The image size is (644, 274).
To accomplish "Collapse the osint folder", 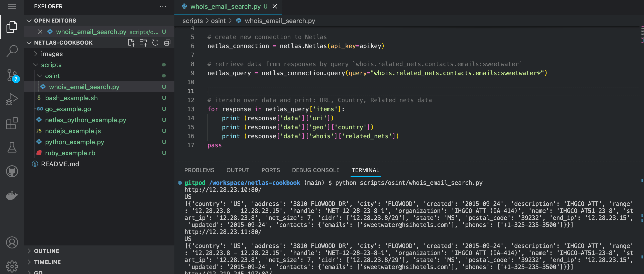I will pos(52,76).
